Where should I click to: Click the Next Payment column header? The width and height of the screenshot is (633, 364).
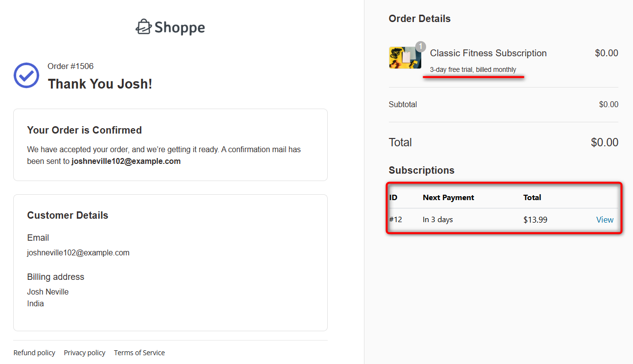[x=448, y=197]
